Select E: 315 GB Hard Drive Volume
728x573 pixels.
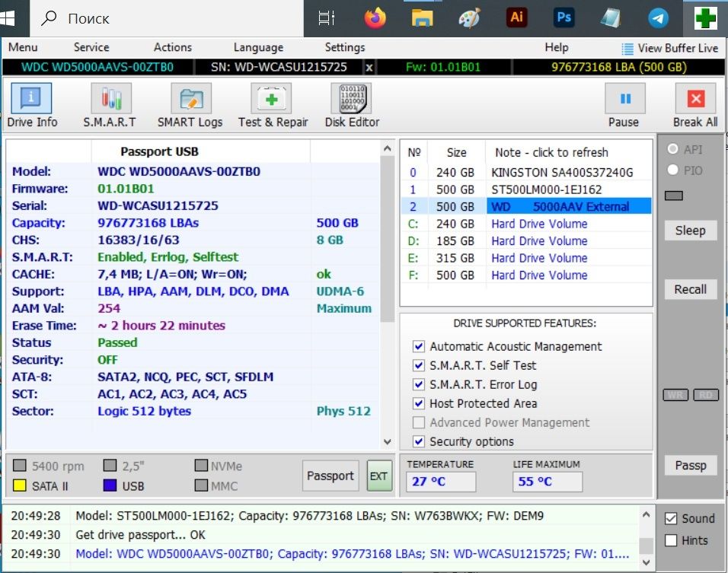(x=526, y=258)
